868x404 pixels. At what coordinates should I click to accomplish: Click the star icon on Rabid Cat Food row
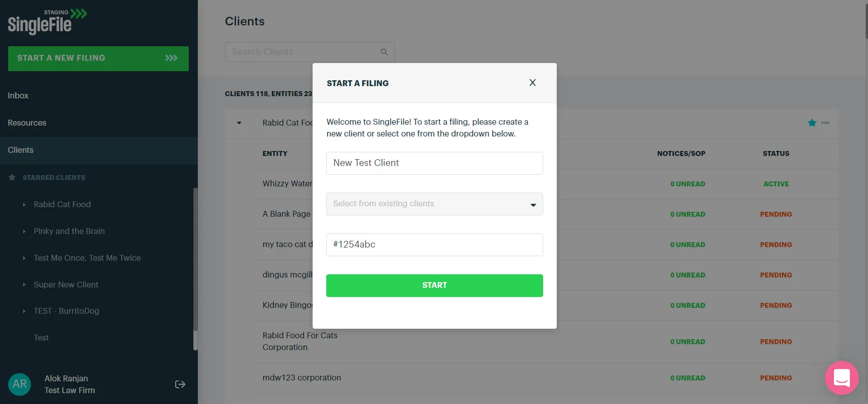coord(812,123)
